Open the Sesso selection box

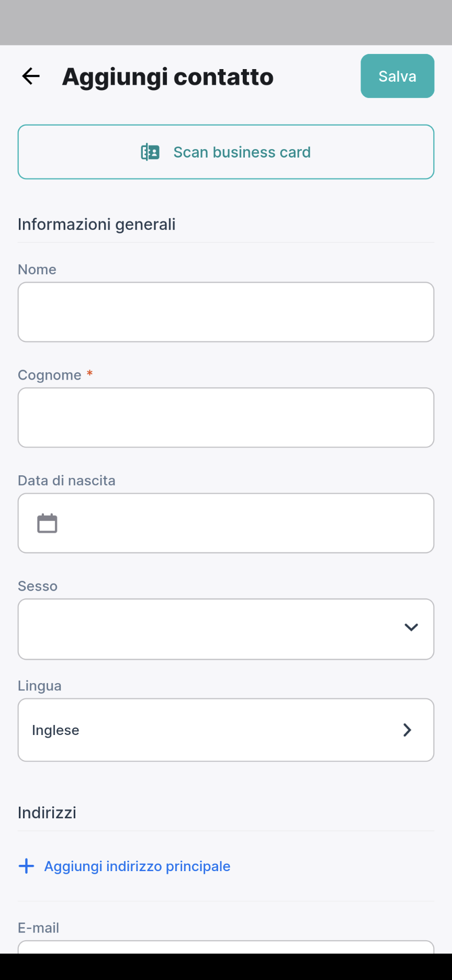226,629
